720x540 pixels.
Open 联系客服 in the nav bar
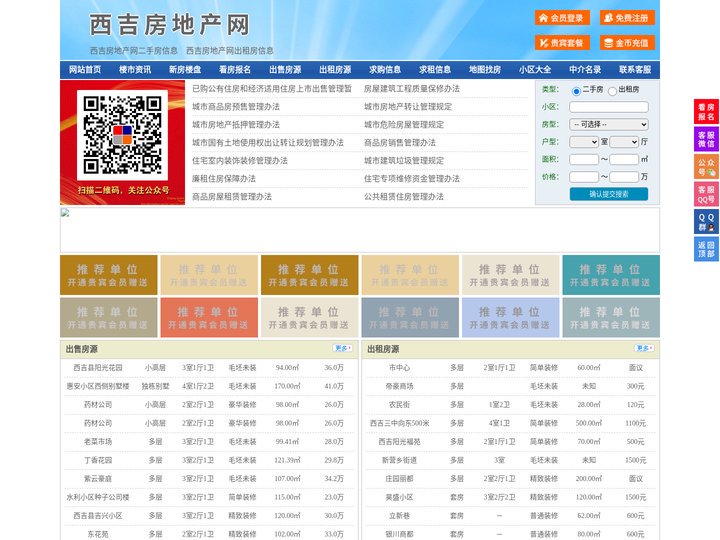pos(635,70)
